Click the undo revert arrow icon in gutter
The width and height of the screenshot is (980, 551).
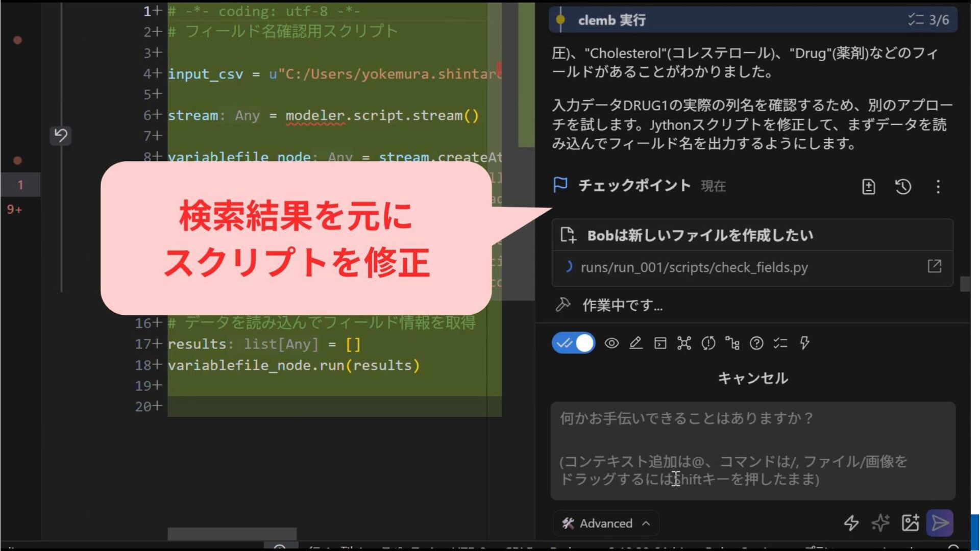[x=61, y=136]
